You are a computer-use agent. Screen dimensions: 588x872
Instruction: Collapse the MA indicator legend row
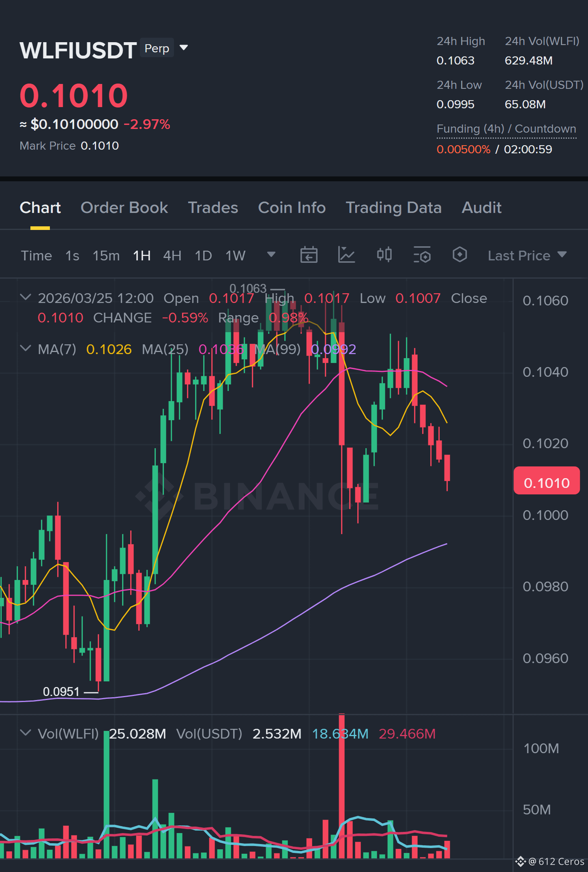click(26, 348)
